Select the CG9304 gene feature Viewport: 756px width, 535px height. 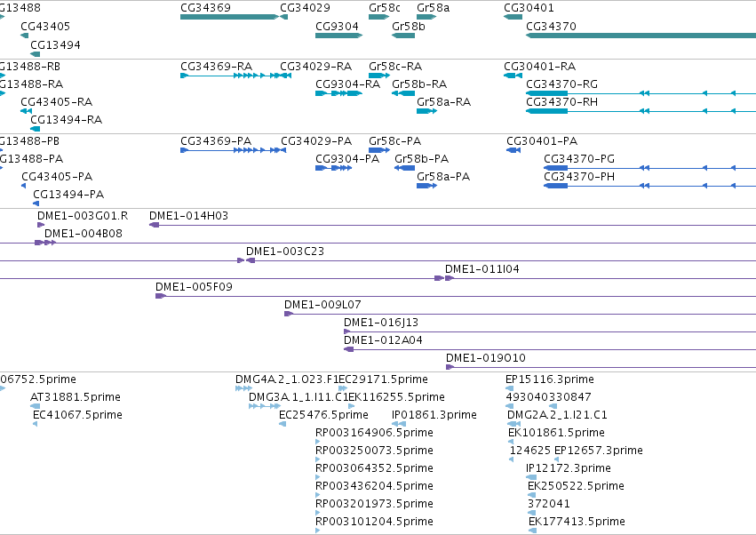click(339, 36)
